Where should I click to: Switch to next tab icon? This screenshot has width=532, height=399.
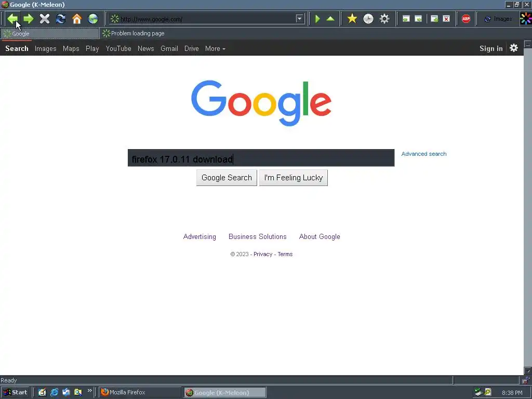[418, 19]
